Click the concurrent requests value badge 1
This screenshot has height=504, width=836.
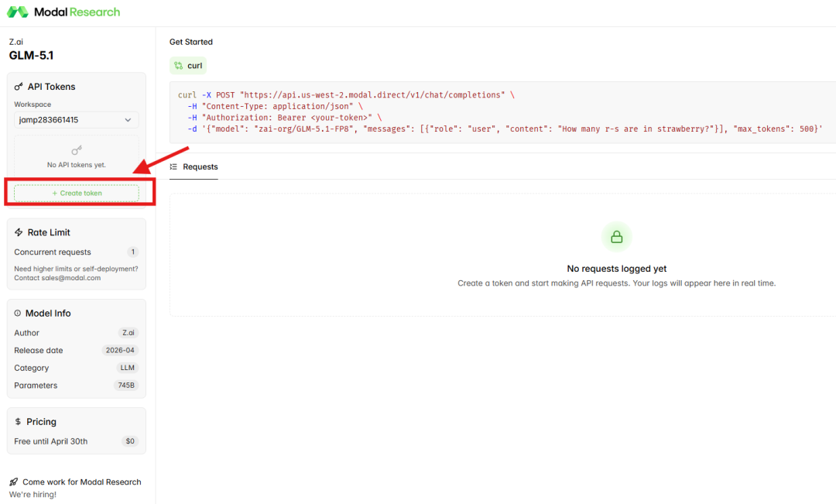coord(133,252)
